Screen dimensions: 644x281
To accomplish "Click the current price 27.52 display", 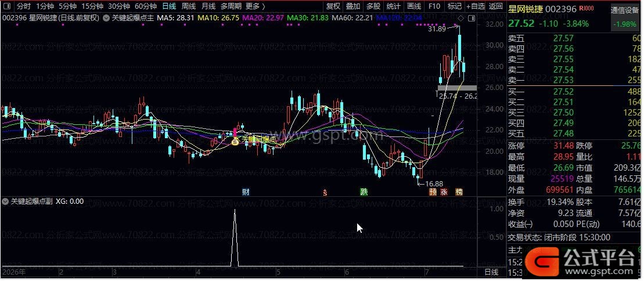I will [521, 23].
